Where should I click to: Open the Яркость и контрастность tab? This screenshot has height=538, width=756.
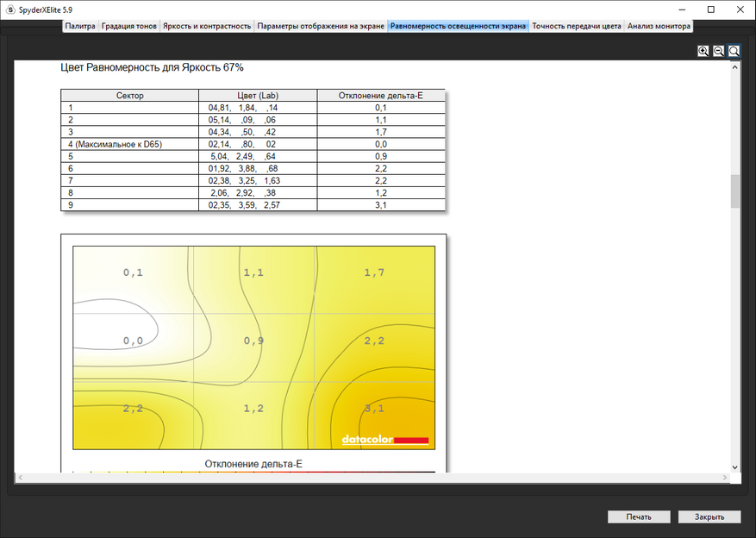click(x=207, y=26)
